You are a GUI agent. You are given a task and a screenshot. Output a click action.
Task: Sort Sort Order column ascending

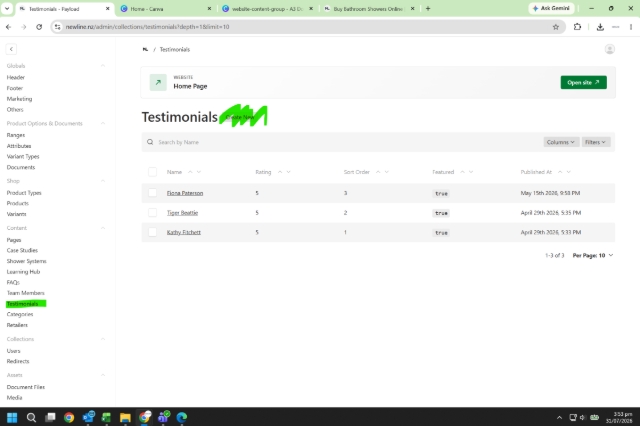[x=378, y=172]
